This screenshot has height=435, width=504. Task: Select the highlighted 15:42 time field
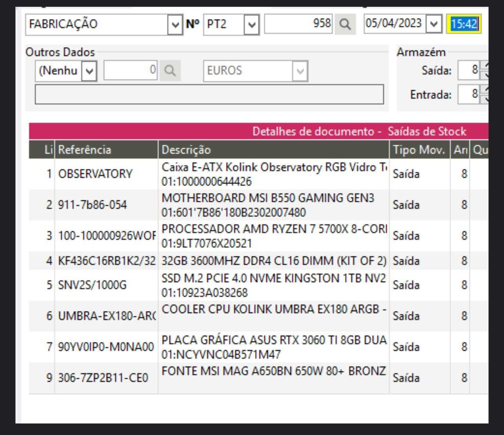[464, 24]
